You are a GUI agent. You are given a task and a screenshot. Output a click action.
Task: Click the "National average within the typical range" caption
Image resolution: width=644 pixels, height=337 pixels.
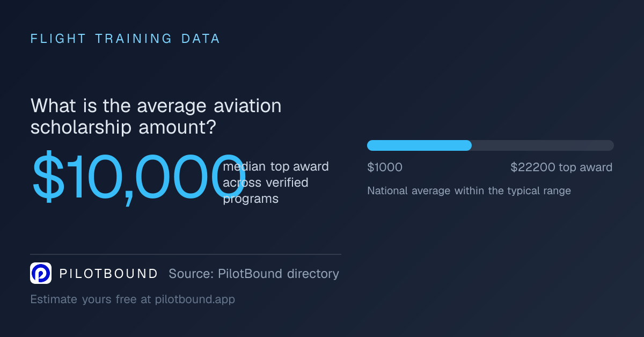coord(469,191)
